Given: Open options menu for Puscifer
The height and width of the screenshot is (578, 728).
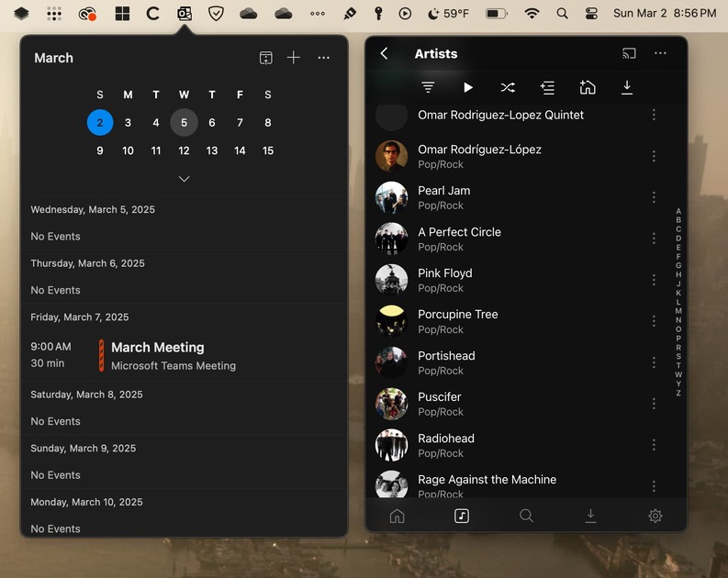Looking at the screenshot, I should point(654,404).
